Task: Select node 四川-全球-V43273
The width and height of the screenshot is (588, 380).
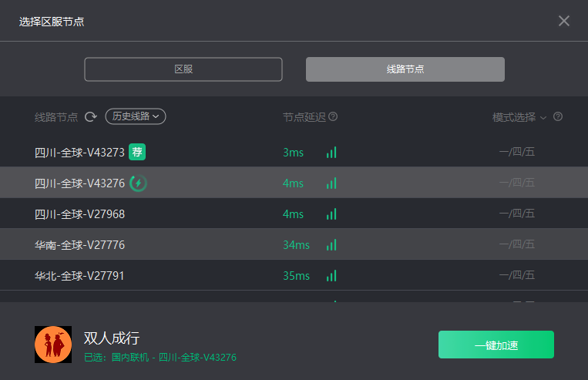Action: point(294,152)
